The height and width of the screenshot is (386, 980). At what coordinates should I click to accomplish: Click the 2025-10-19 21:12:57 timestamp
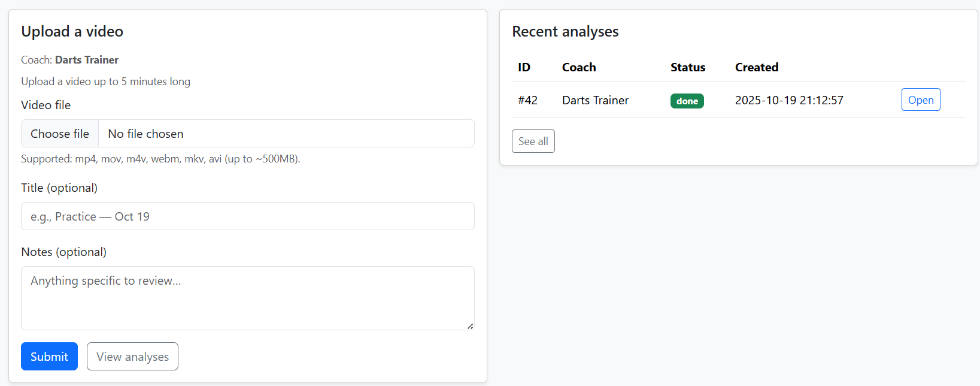click(x=789, y=100)
